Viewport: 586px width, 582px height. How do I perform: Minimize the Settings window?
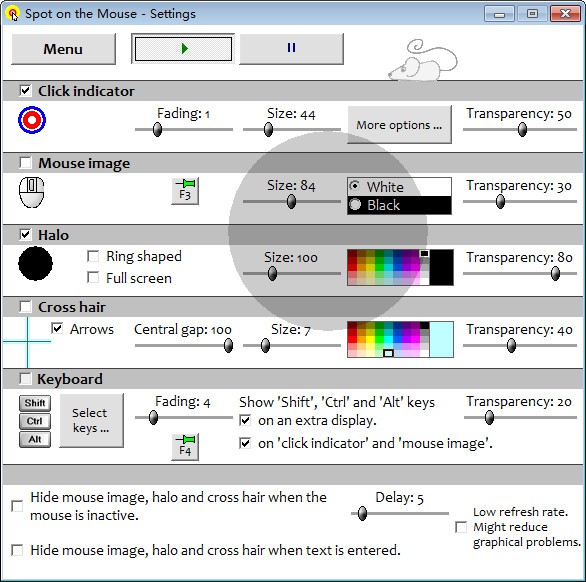[499, 14]
